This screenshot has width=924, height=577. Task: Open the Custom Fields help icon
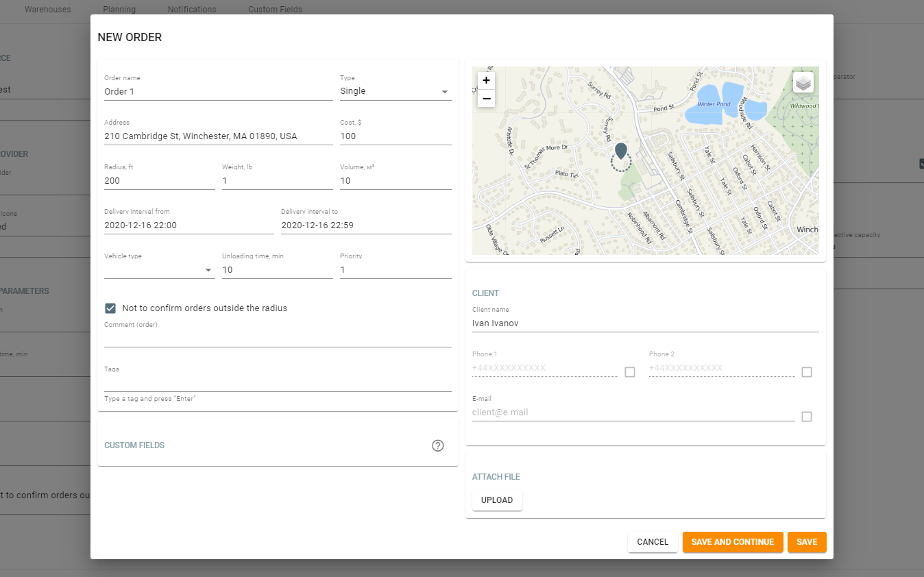pos(438,445)
